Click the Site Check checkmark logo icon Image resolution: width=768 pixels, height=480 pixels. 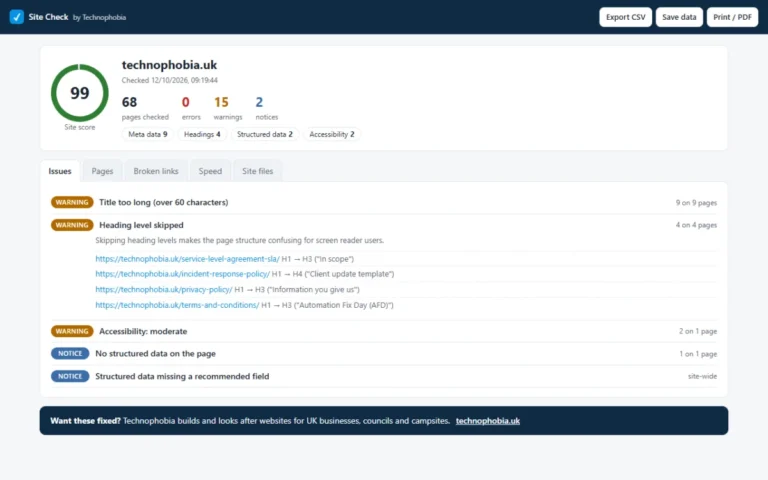pos(17,17)
